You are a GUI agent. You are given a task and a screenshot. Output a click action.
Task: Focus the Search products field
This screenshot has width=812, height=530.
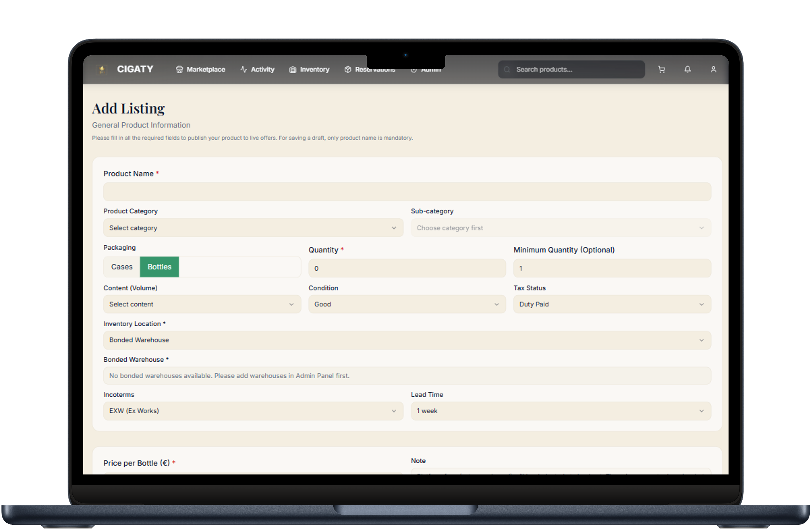click(576, 70)
